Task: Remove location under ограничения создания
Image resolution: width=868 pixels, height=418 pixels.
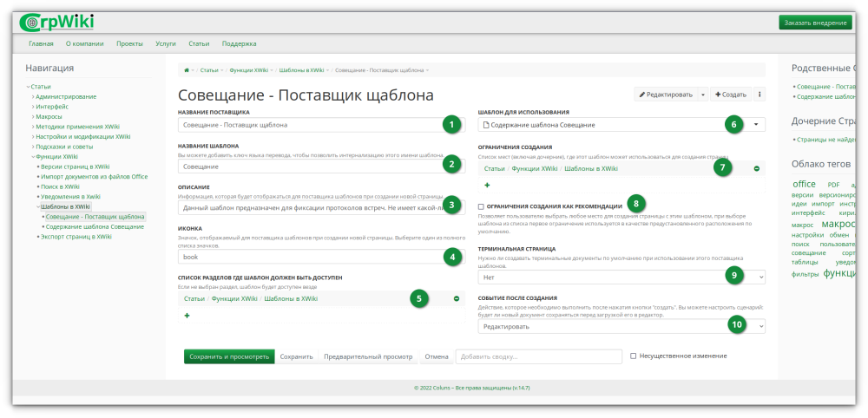Action: click(757, 168)
